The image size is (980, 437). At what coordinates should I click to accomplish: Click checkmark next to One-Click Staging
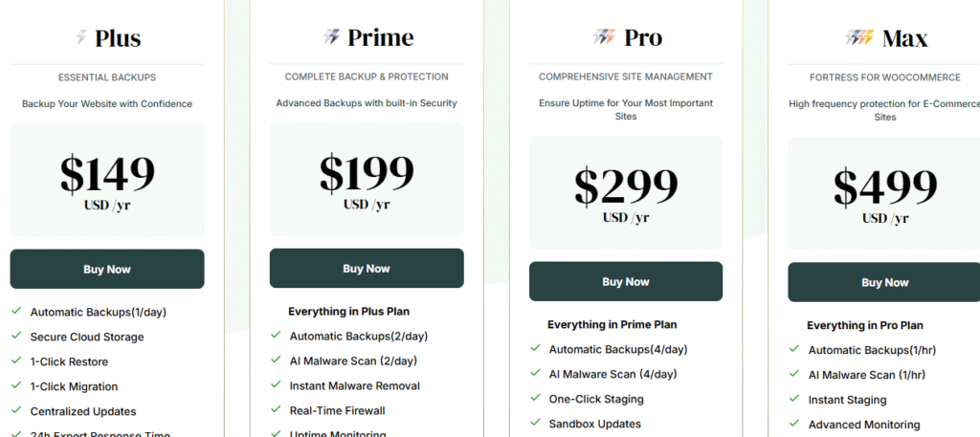pos(535,398)
